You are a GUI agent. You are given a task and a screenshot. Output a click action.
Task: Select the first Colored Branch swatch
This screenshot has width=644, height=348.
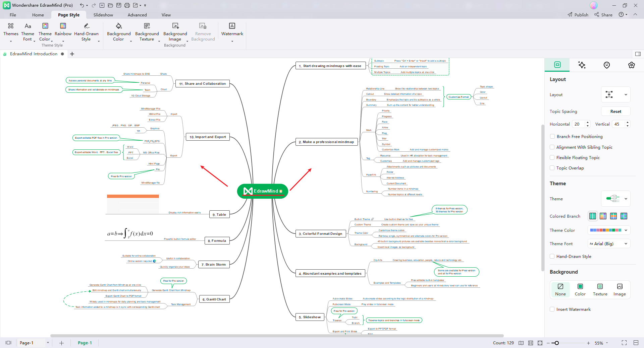(593, 216)
